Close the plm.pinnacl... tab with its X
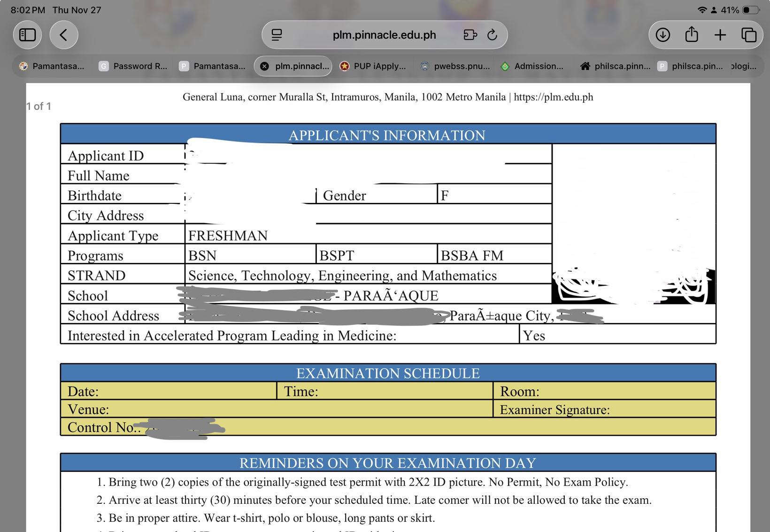This screenshot has width=770, height=532. 264,66
